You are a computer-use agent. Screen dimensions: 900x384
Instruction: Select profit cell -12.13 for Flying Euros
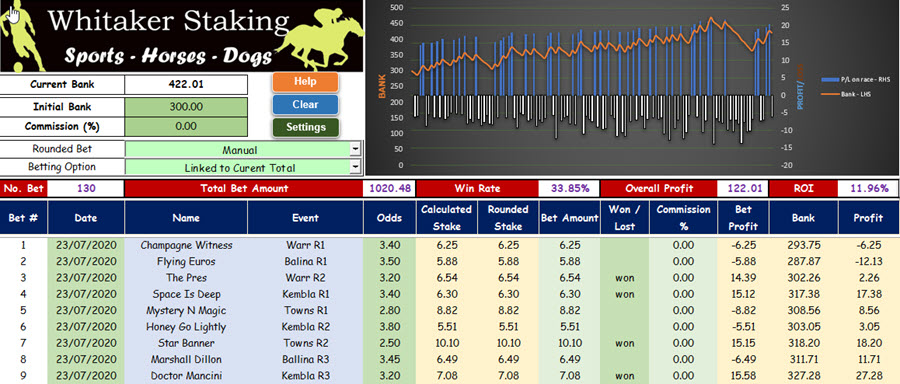click(x=868, y=262)
